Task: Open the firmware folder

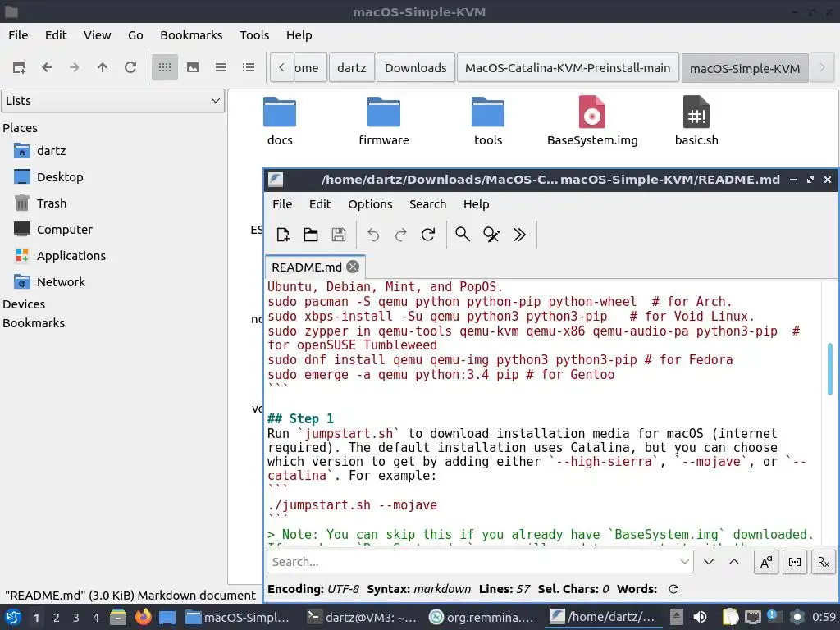Action: pyautogui.click(x=384, y=121)
